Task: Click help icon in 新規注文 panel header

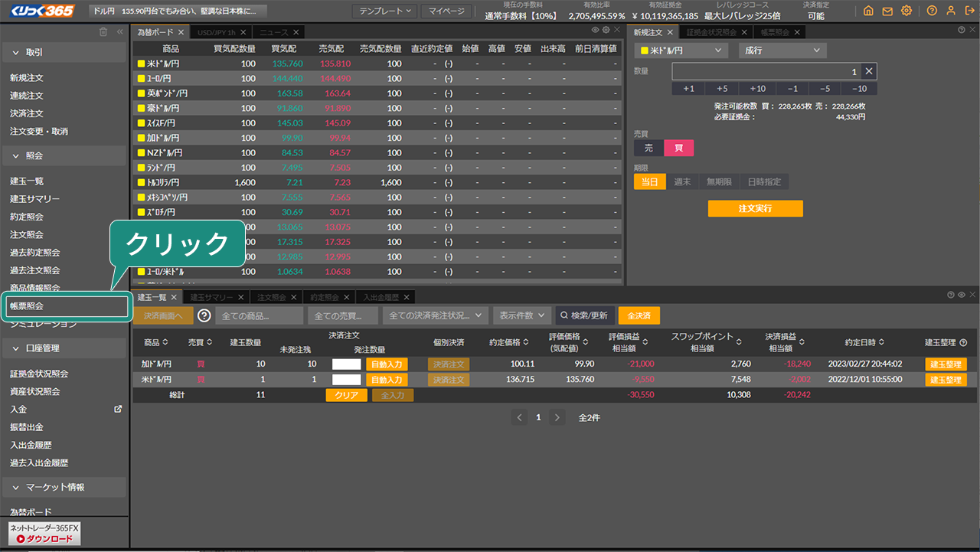Action: [962, 30]
